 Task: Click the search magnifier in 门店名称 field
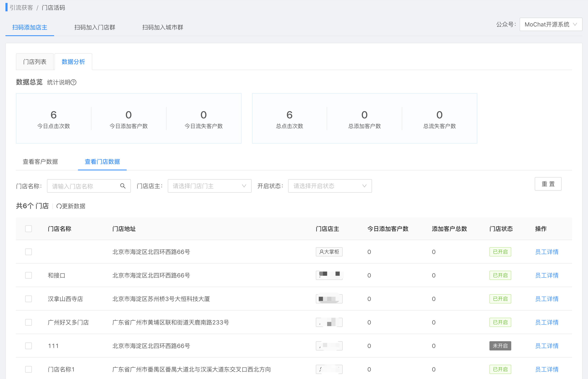pos(123,186)
